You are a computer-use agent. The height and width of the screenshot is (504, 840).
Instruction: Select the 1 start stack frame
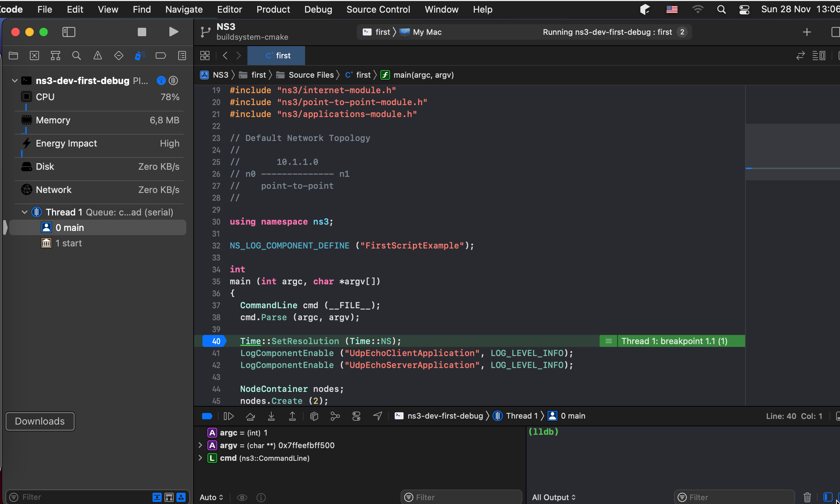69,243
